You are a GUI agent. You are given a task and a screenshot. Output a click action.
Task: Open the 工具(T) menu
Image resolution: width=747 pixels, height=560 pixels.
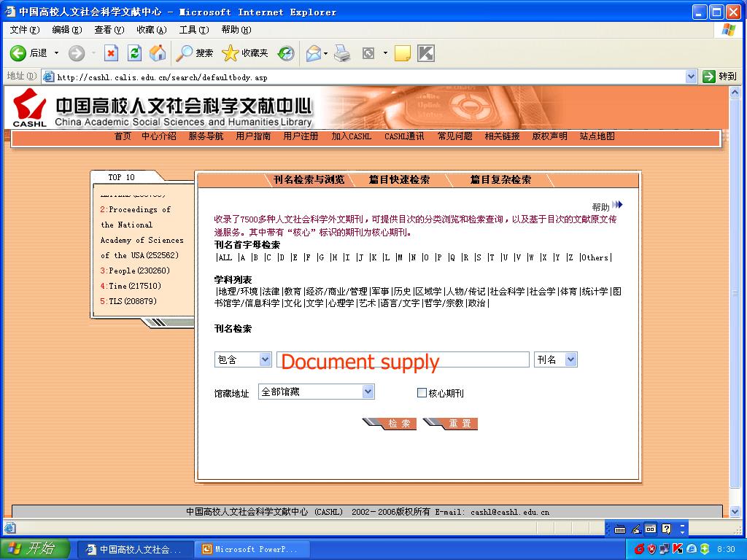pyautogui.click(x=194, y=29)
